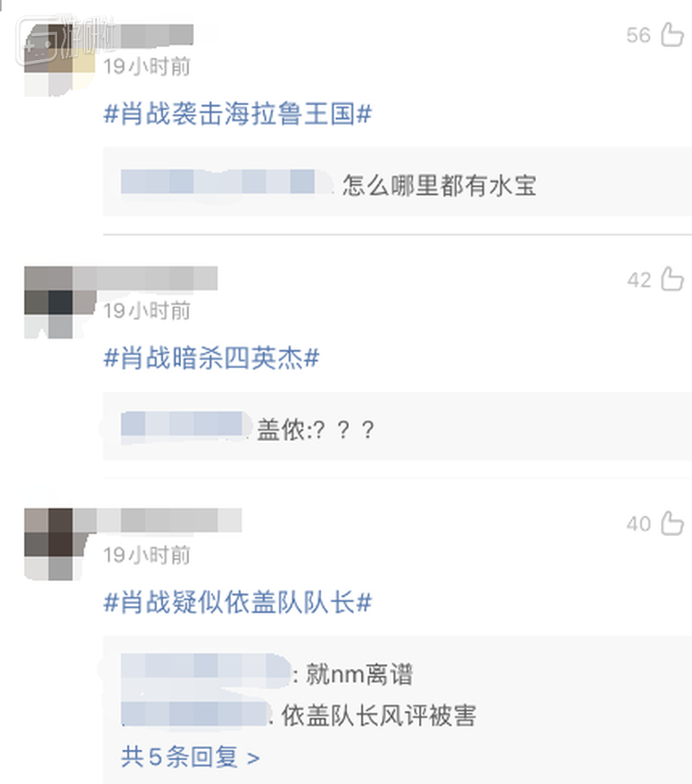This screenshot has width=692, height=784.
Task: Expand 共5条回复 replies
Action: 190,756
